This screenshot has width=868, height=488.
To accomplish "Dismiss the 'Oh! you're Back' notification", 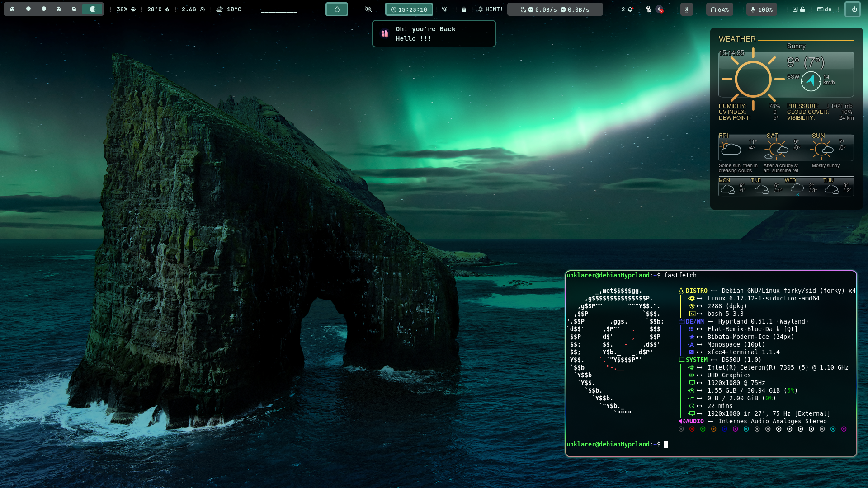I will click(434, 34).
